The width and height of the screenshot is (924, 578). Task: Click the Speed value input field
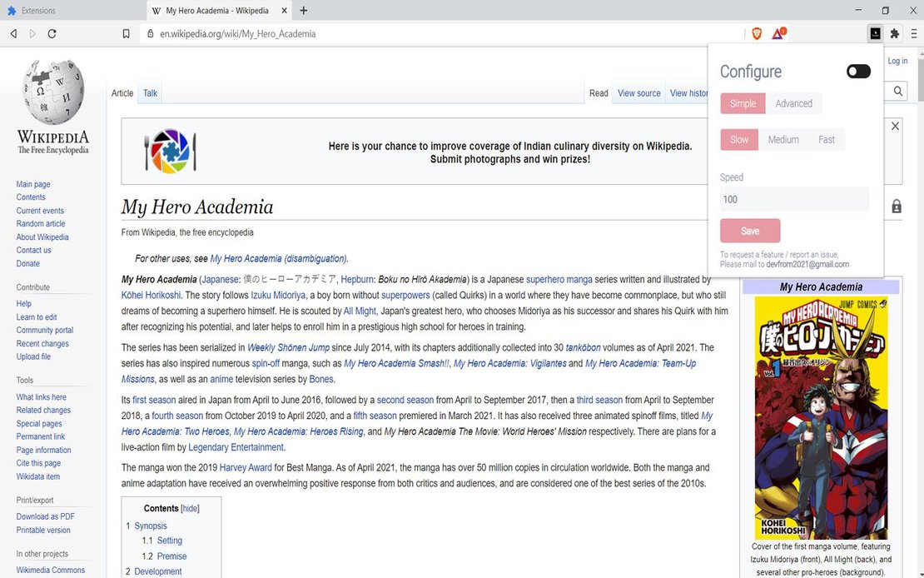793,199
